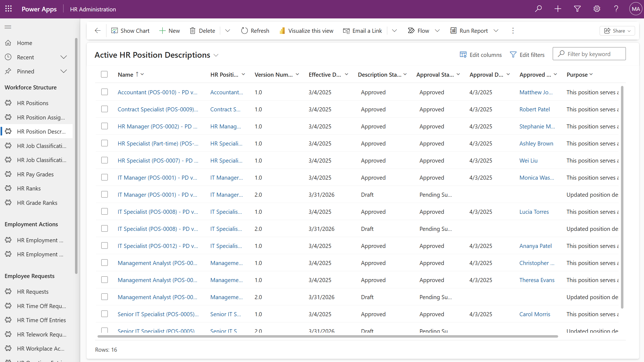The image size is (644, 362).
Task: Select the Contract Specialist row checkbox
Action: click(105, 109)
